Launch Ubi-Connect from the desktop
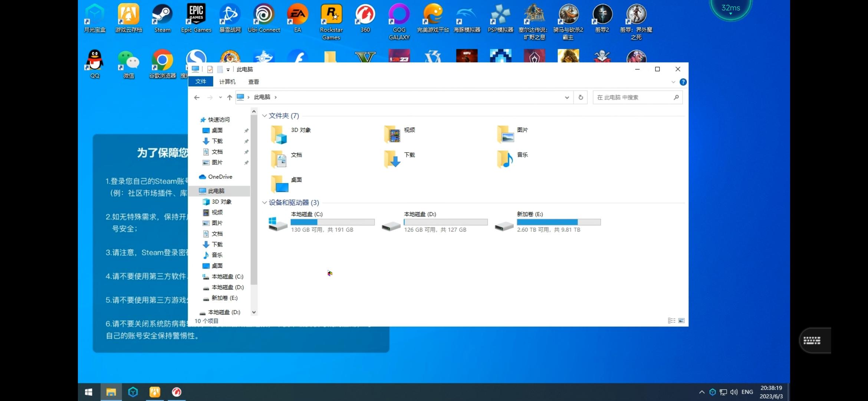868x401 pixels. pos(264,18)
